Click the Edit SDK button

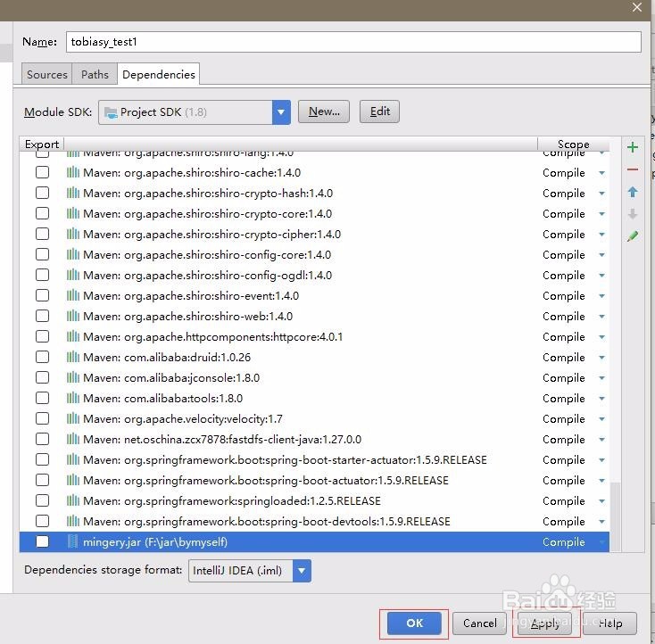pos(379,111)
